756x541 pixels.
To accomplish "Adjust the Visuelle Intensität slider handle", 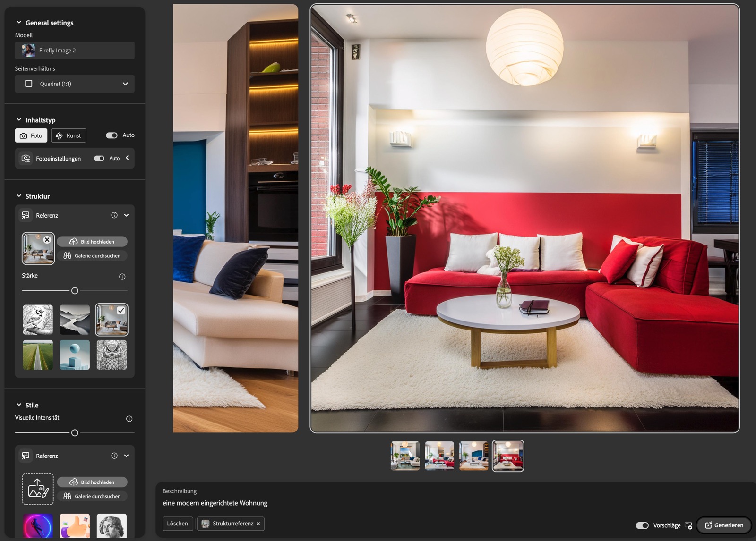I will click(75, 433).
